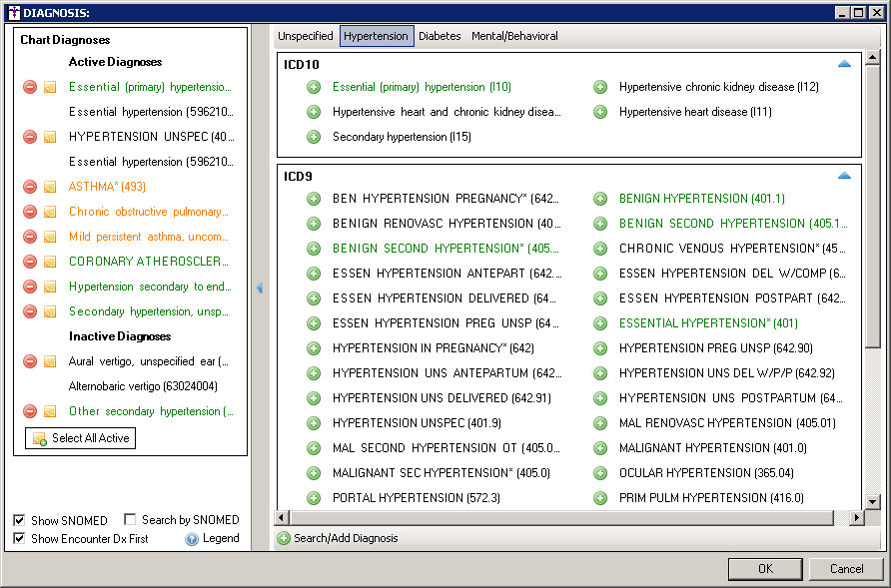The image size is (891, 588).
Task: Collapse left panel with blue splitter arrow
Action: click(260, 288)
